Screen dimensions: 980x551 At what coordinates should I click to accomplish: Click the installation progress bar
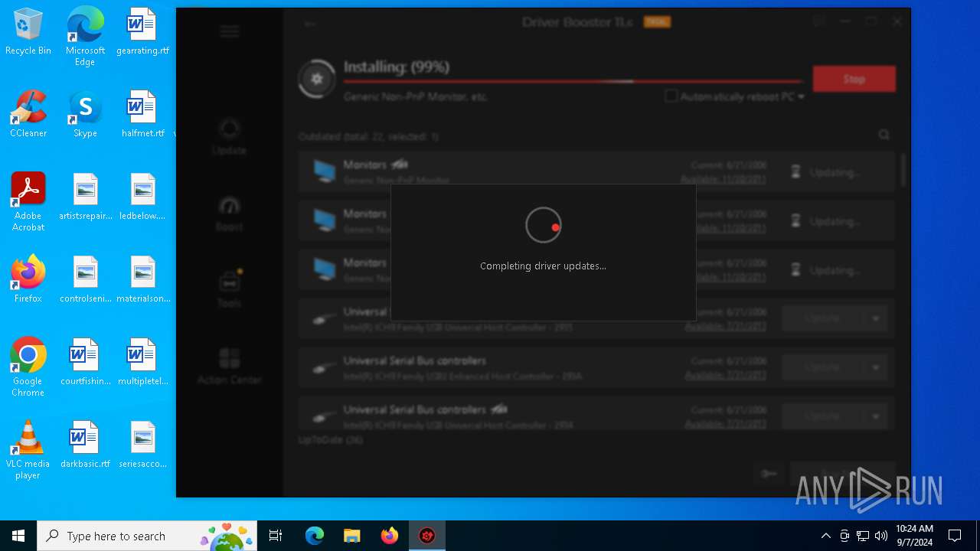573,81
